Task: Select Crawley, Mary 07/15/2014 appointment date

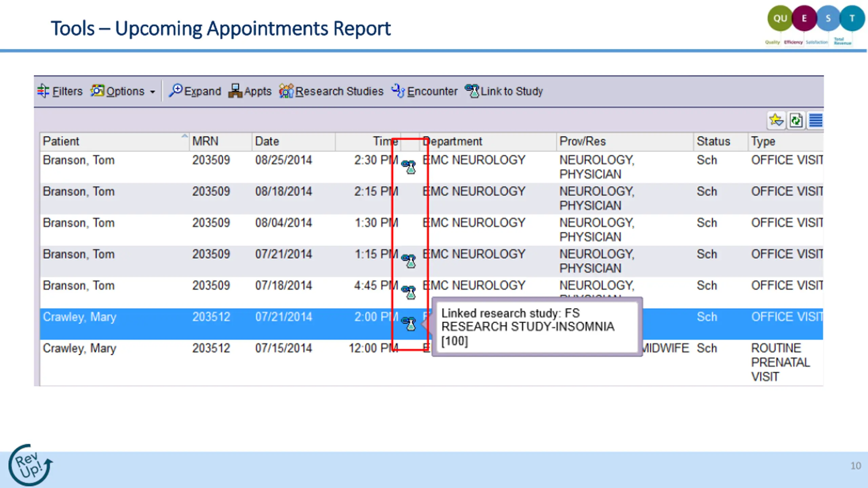Action: (x=283, y=348)
